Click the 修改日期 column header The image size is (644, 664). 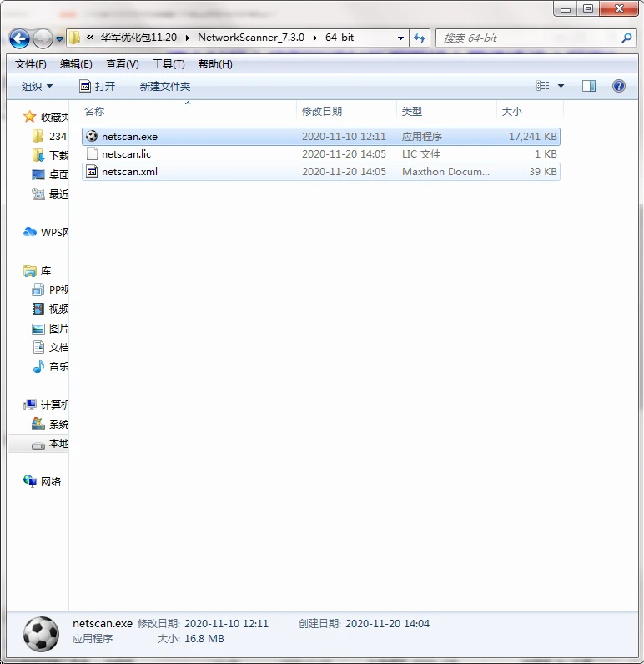[322, 111]
